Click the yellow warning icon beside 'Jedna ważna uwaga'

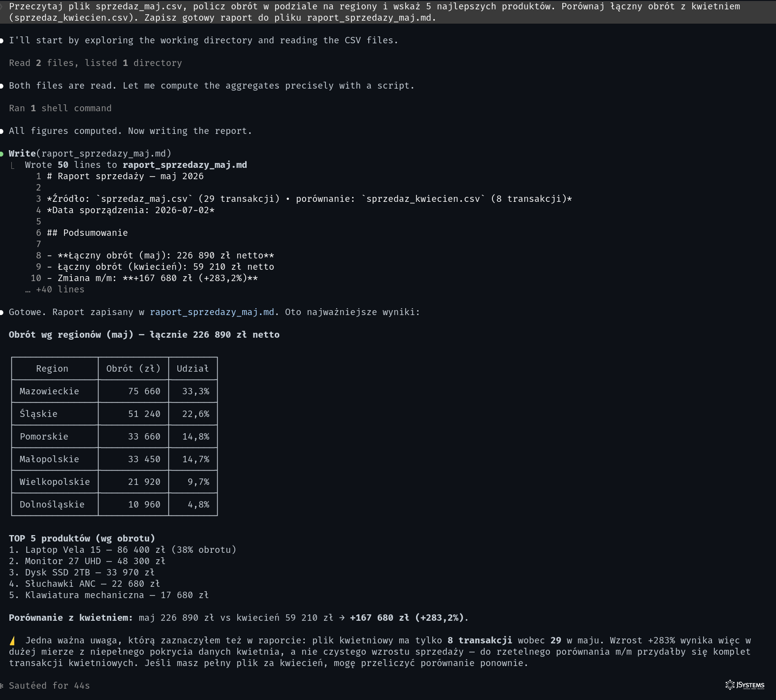12,640
